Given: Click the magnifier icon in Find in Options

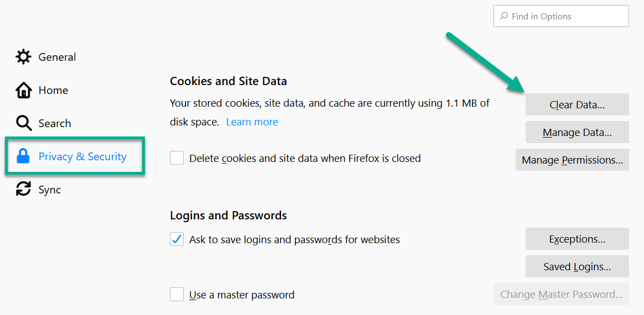Looking at the screenshot, I should [x=504, y=17].
